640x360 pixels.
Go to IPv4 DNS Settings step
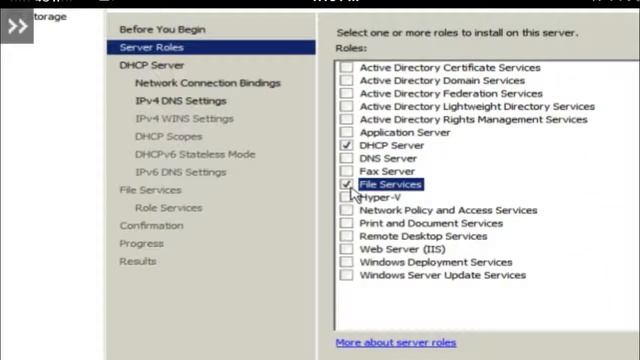coord(181,101)
